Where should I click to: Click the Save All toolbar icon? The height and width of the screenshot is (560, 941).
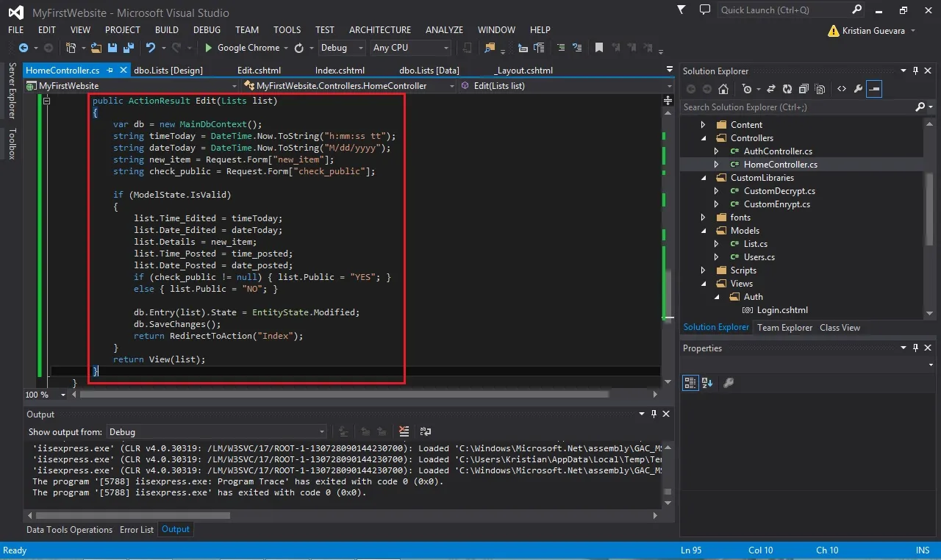pos(127,48)
